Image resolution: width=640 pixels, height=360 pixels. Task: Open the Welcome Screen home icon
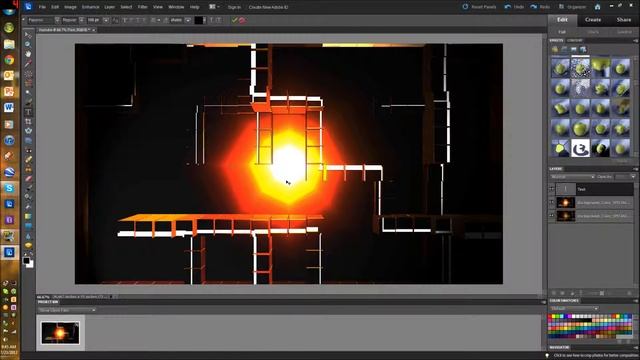(x=597, y=7)
